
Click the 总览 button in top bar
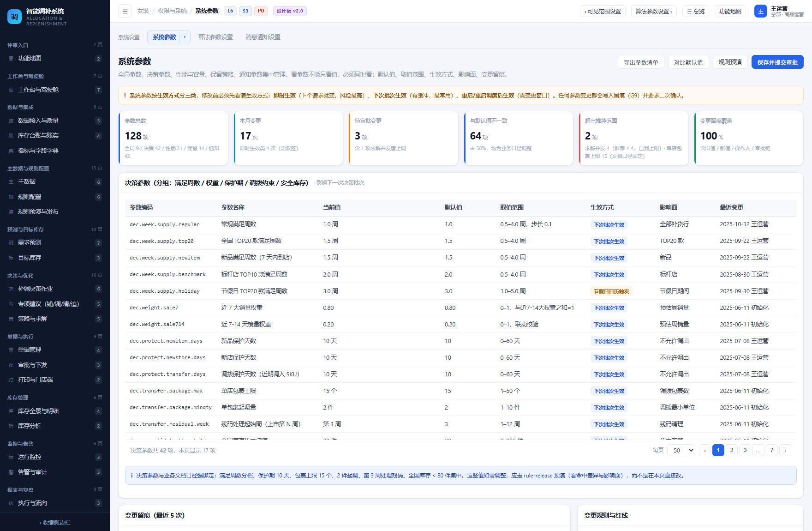point(696,11)
